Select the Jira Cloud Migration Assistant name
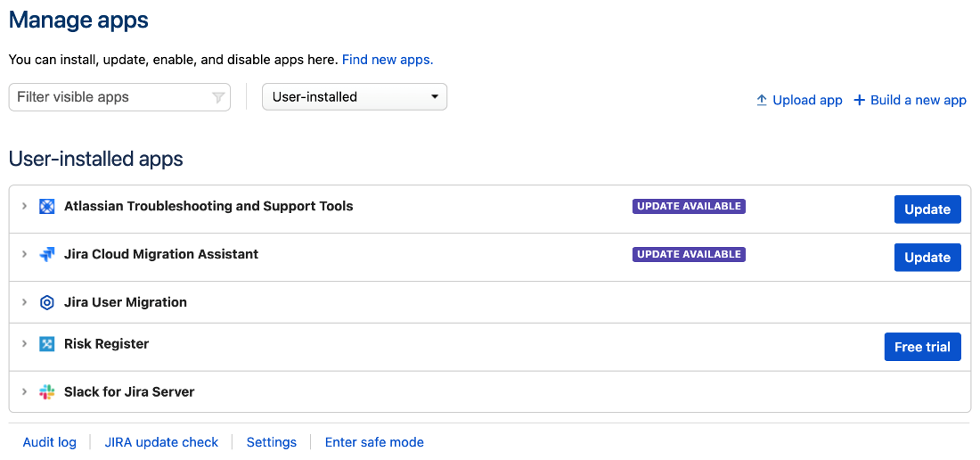The height and width of the screenshot is (460, 980). click(161, 254)
